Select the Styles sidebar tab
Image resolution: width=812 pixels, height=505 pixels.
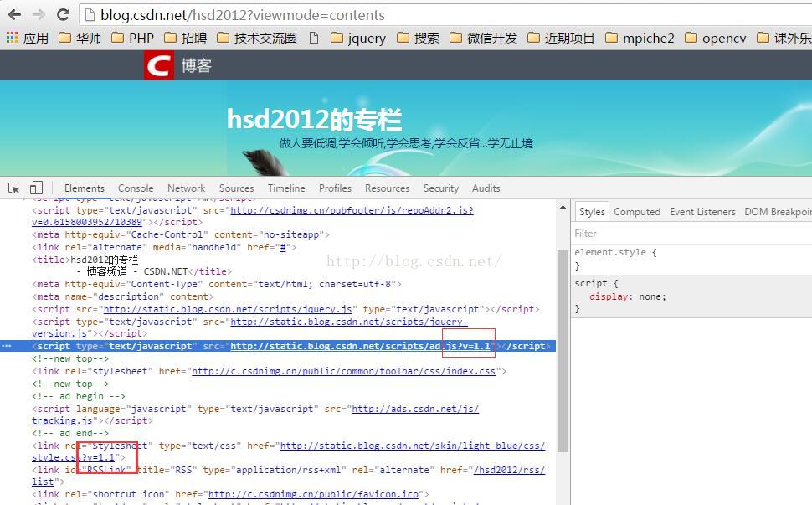coord(592,212)
